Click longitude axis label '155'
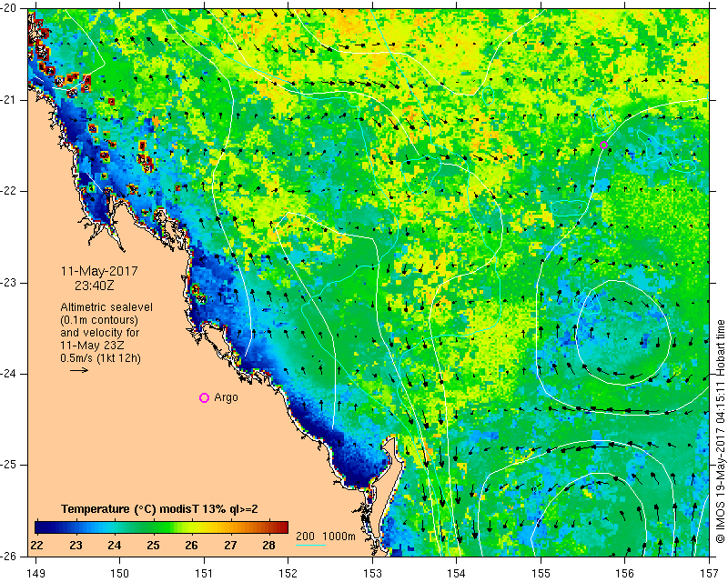 pyautogui.click(x=541, y=574)
